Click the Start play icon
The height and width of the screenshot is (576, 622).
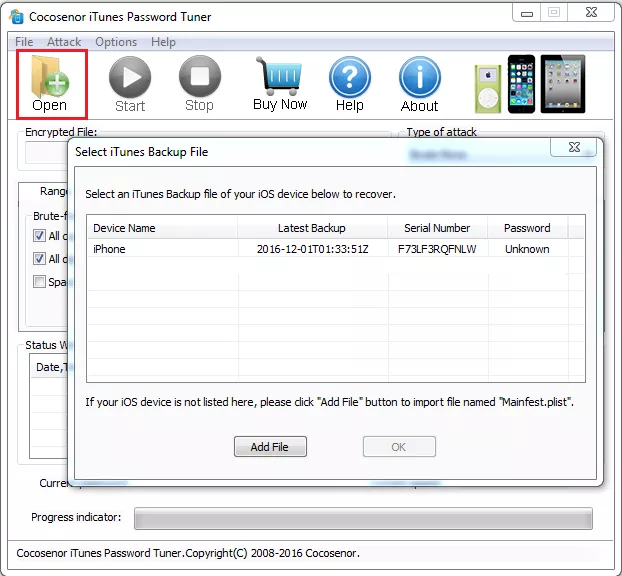pos(130,77)
